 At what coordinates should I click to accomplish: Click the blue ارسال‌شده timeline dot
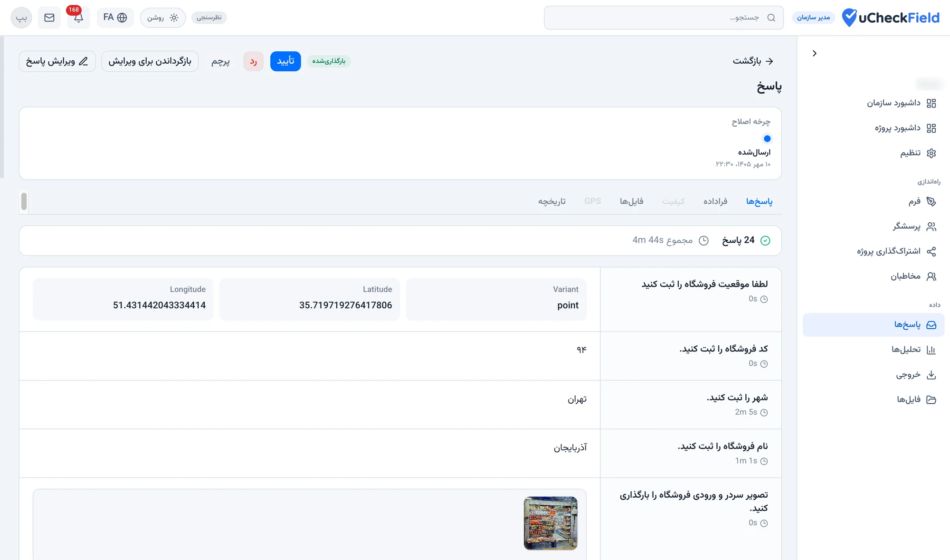click(767, 139)
